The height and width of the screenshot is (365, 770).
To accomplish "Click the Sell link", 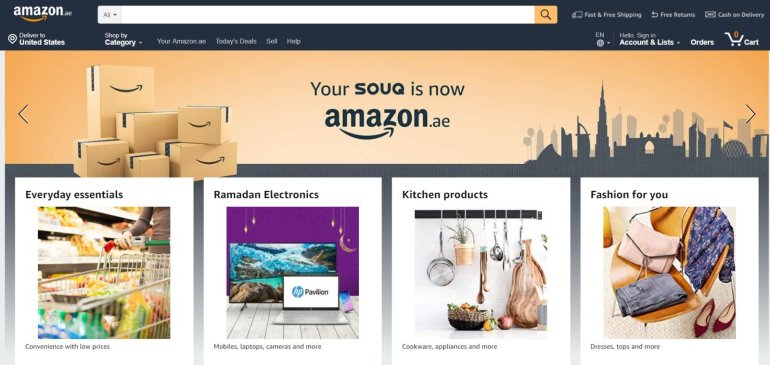I will click(272, 41).
